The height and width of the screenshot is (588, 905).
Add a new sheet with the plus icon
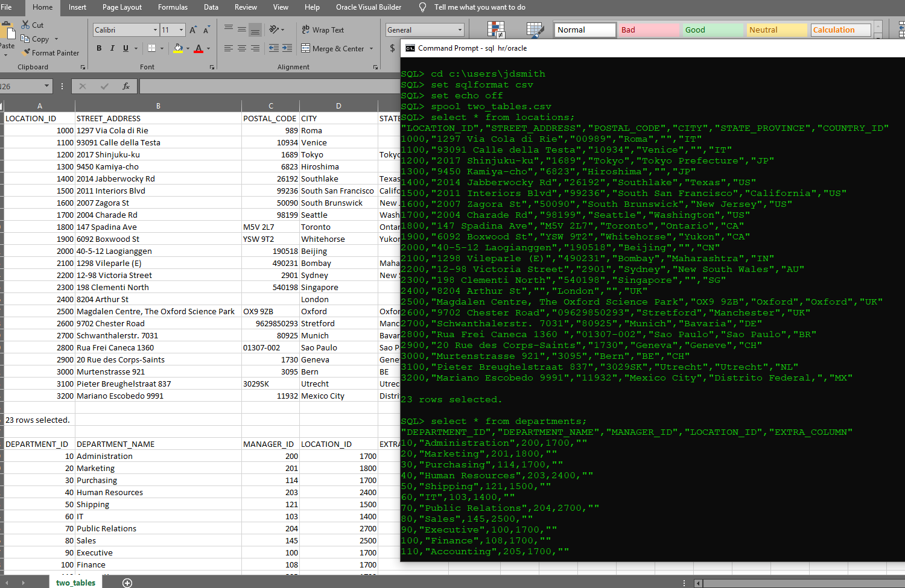pos(127,583)
